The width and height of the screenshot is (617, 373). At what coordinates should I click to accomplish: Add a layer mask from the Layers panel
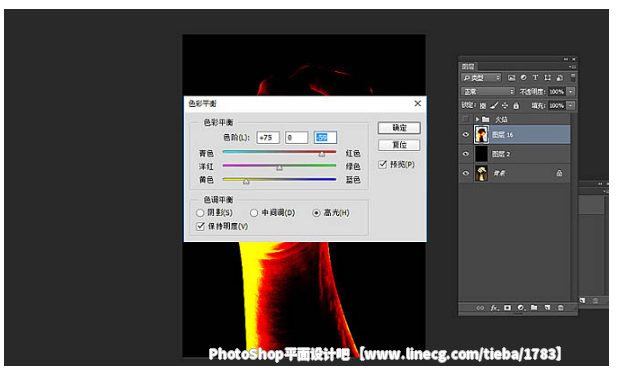coord(508,308)
